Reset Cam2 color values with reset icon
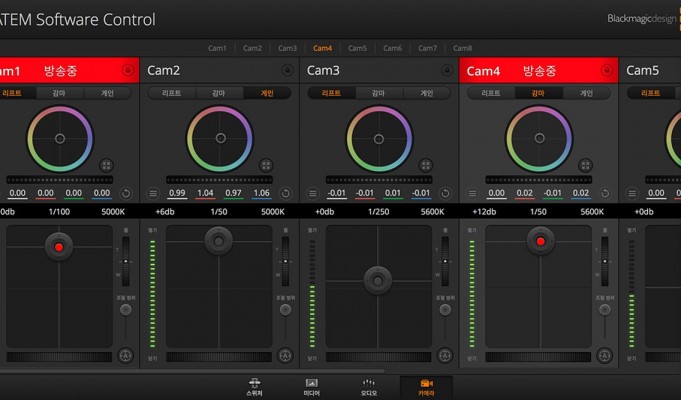681x400 pixels. [285, 193]
